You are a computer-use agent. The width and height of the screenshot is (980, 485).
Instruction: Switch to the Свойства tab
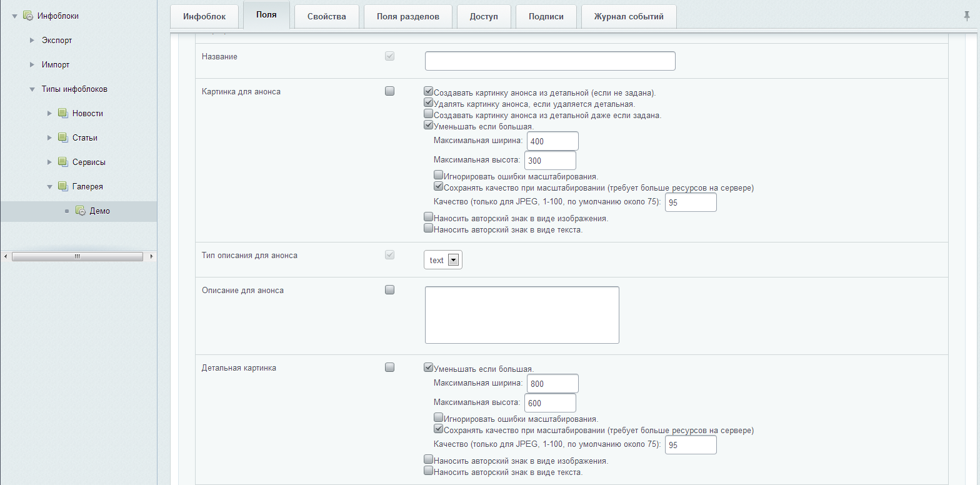pyautogui.click(x=326, y=16)
